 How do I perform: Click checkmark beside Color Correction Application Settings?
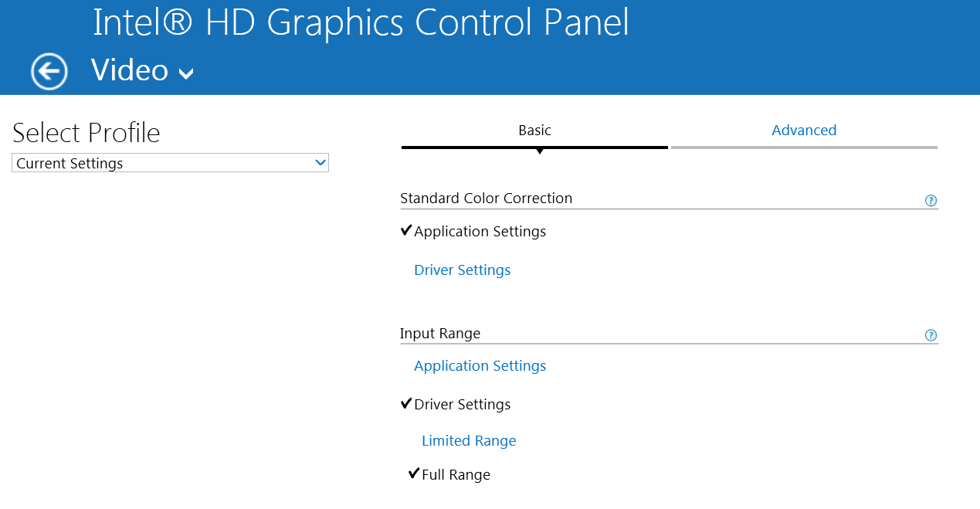point(406,230)
